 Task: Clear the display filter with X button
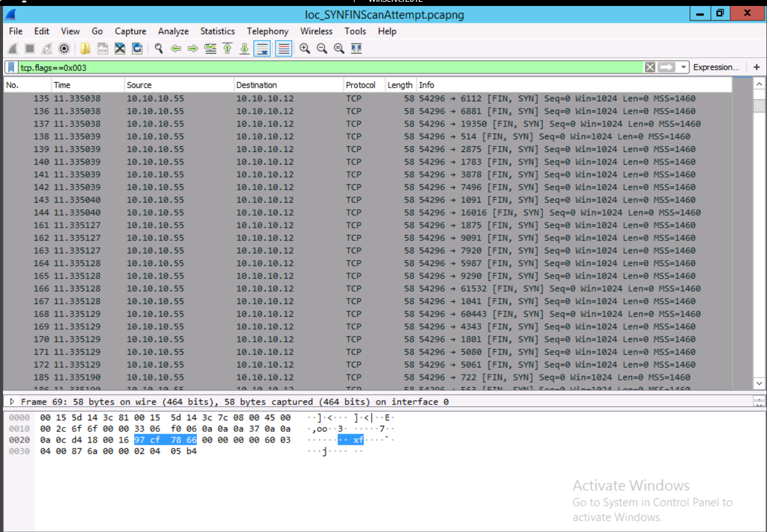(x=650, y=67)
